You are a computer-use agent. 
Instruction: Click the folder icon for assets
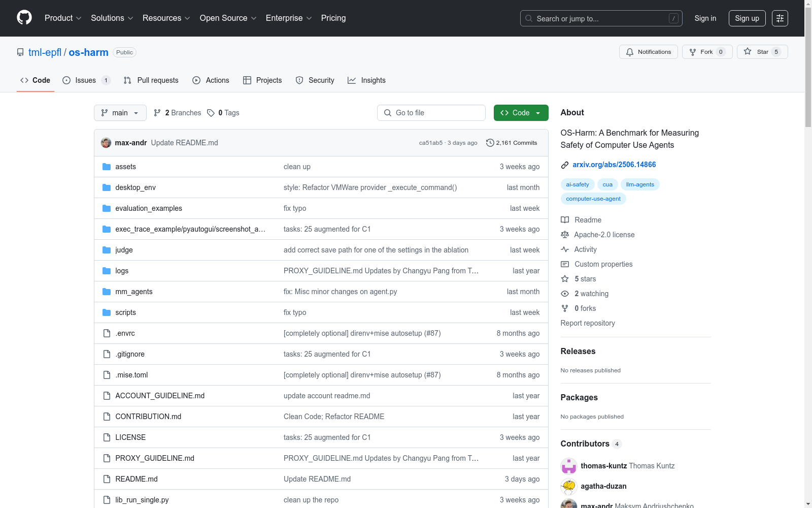[107, 167]
